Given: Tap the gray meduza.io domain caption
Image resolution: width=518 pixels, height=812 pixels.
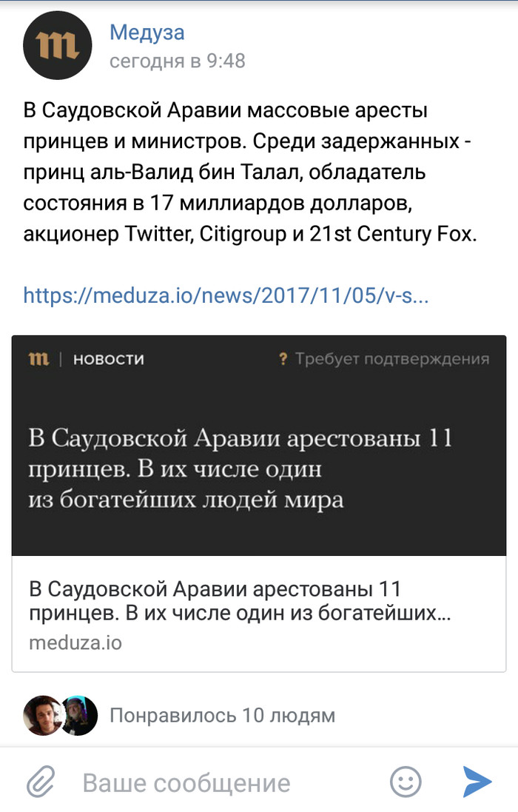Looking at the screenshot, I should [x=75, y=642].
